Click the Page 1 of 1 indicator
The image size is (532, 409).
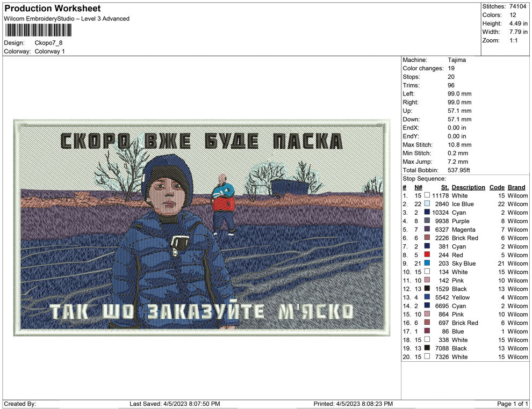tap(512, 404)
